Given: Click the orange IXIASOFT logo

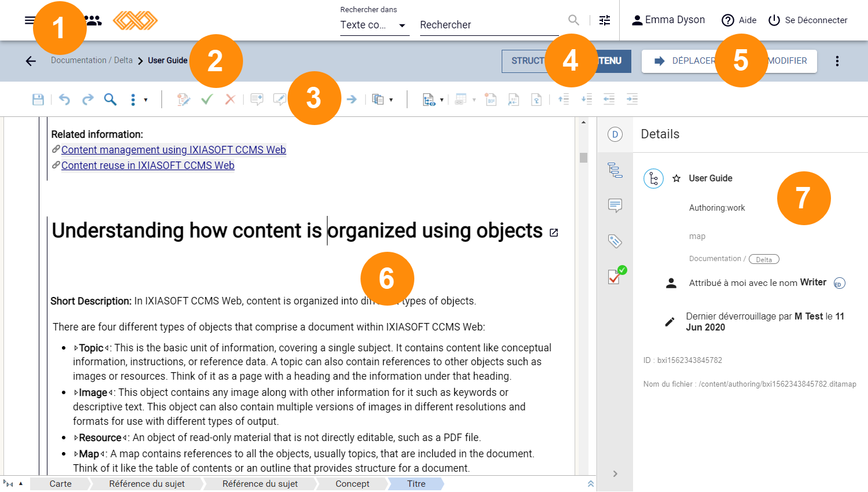Looking at the screenshot, I should pos(135,21).
